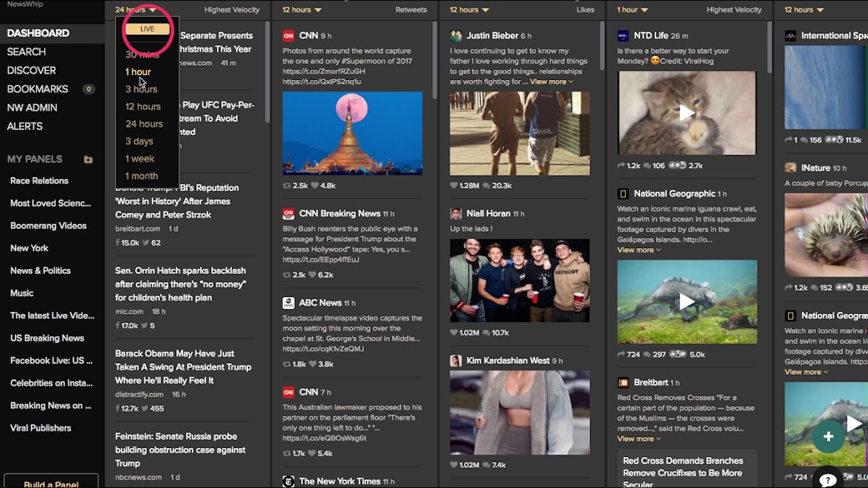
Task: Select the LIVE time range option
Action: pos(147,29)
